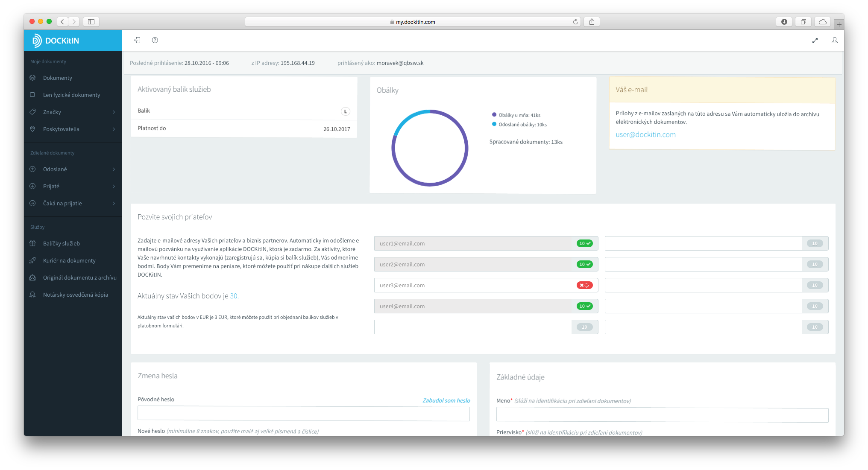
Task: Click the logout icon in top bar
Action: [137, 40]
